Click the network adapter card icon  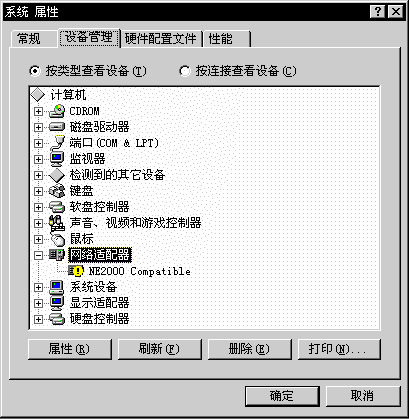click(x=57, y=255)
